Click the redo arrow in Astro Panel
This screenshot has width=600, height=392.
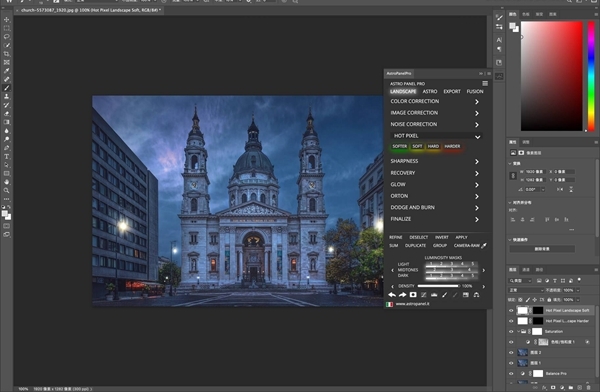(x=402, y=295)
